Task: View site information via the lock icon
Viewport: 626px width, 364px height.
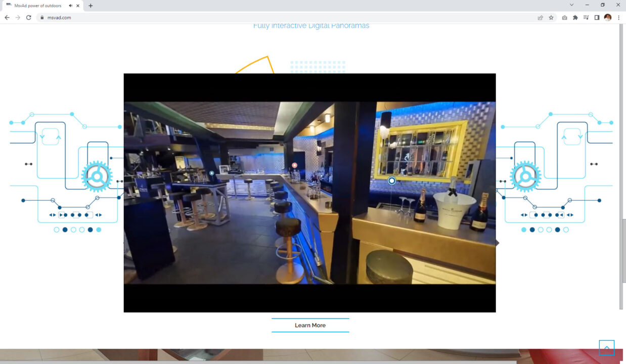Action: point(43,17)
